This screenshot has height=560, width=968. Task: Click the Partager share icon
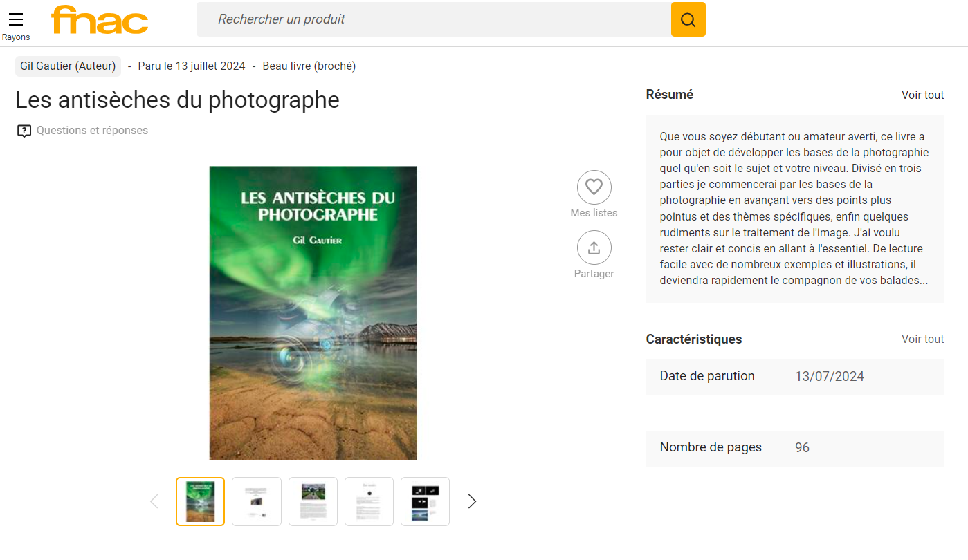click(594, 248)
